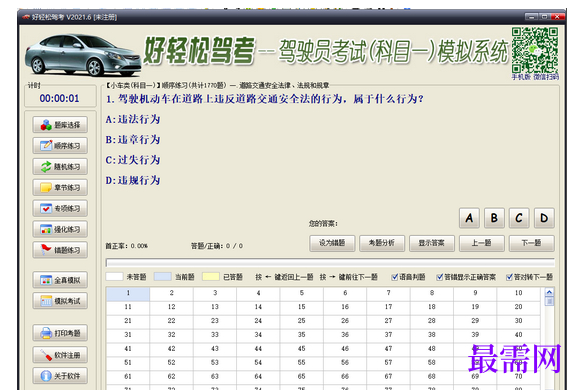580x390 pixels.
Task: Click scroll-up arrow of question grid
Action: tap(550, 292)
